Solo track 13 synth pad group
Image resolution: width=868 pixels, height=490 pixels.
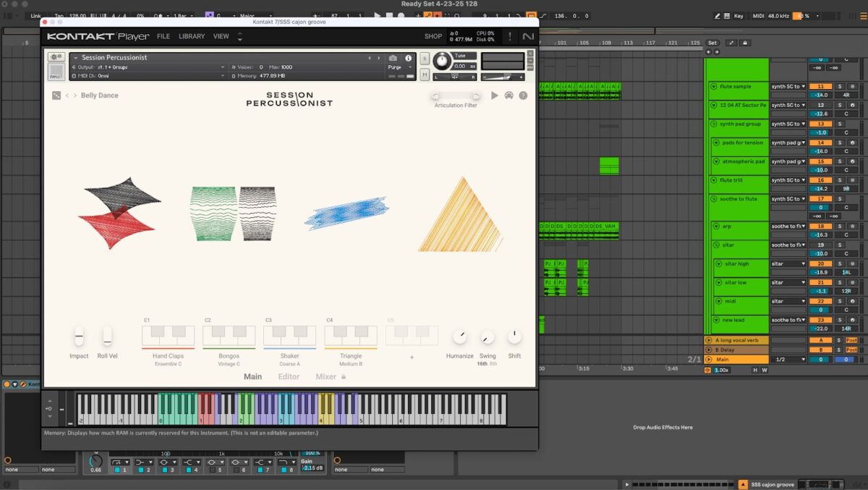[840, 124]
